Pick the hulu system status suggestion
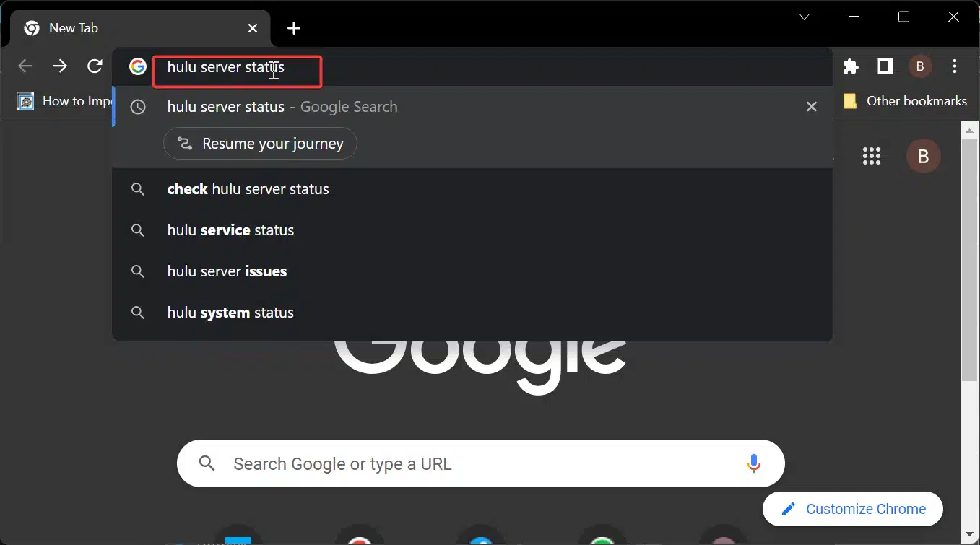Image resolution: width=980 pixels, height=545 pixels. tap(473, 313)
